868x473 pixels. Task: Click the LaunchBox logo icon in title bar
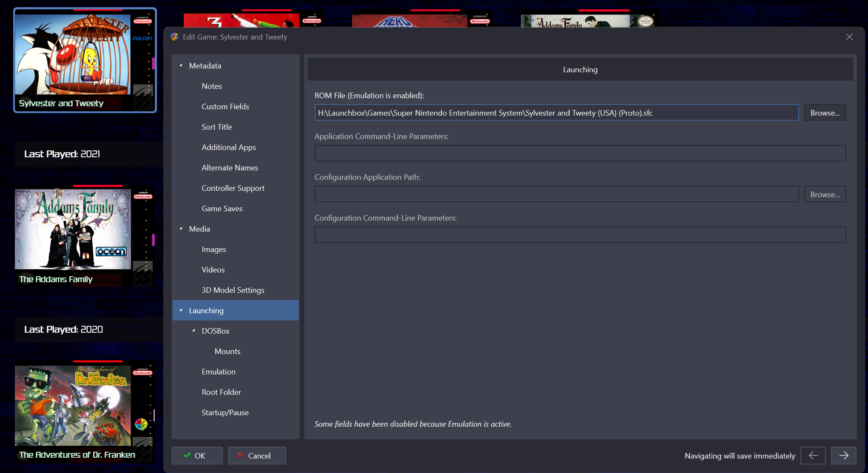[174, 37]
